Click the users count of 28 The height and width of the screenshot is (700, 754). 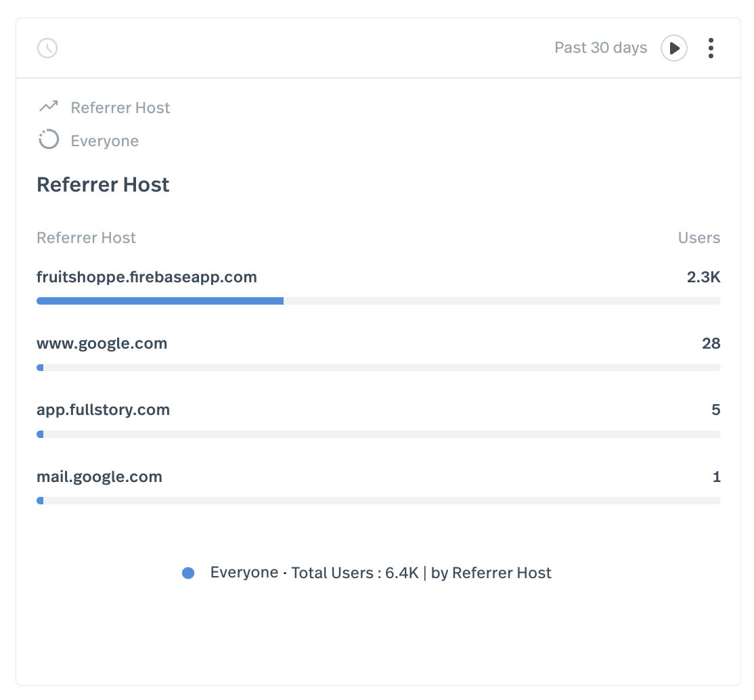(711, 343)
